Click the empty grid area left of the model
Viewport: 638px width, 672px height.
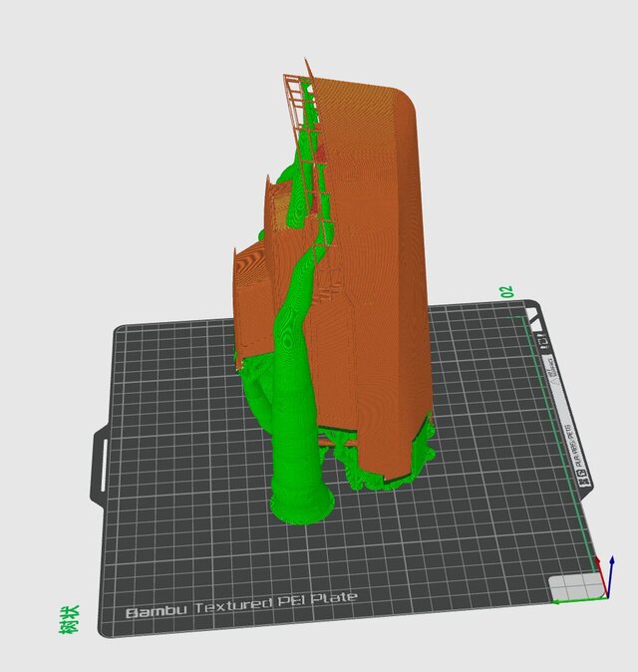[169, 419]
